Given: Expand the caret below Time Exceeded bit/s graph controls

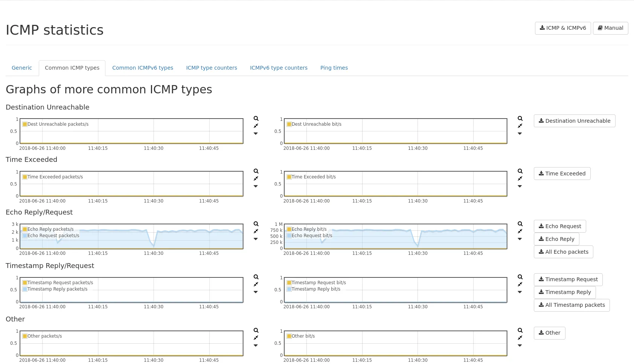Looking at the screenshot, I should [x=520, y=186].
